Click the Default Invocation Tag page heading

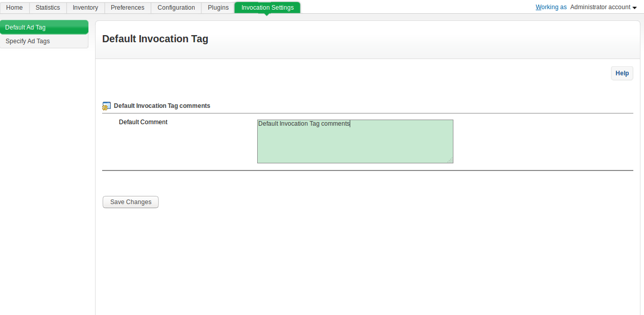coord(155,39)
